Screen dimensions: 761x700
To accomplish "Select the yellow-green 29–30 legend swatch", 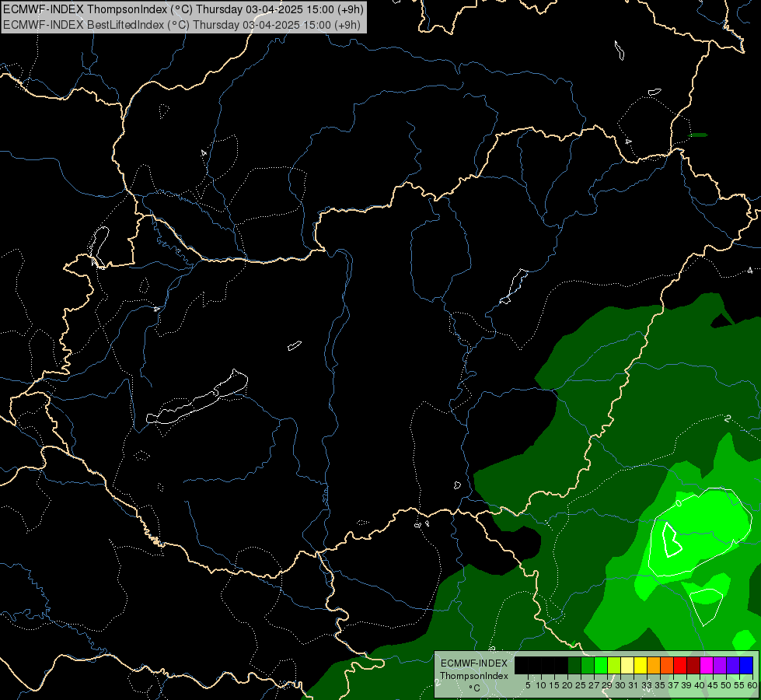I will (614, 665).
